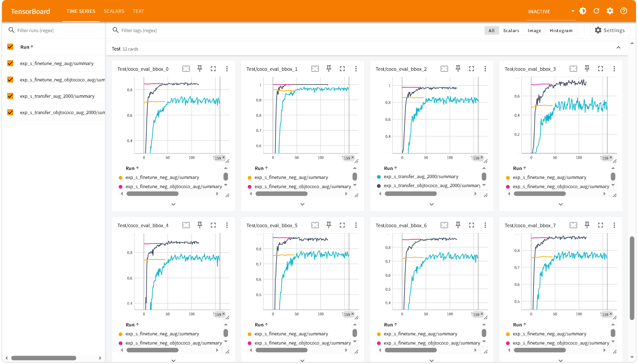Image resolution: width=638 pixels, height=364 pixels.
Task: Click the reload data refresh icon
Action: point(596,11)
